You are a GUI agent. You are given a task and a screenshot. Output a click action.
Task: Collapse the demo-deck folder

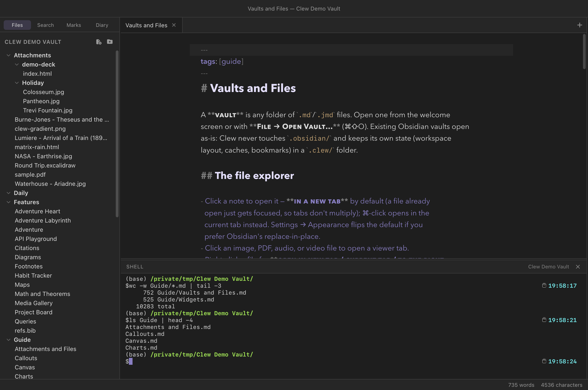pyautogui.click(x=17, y=64)
